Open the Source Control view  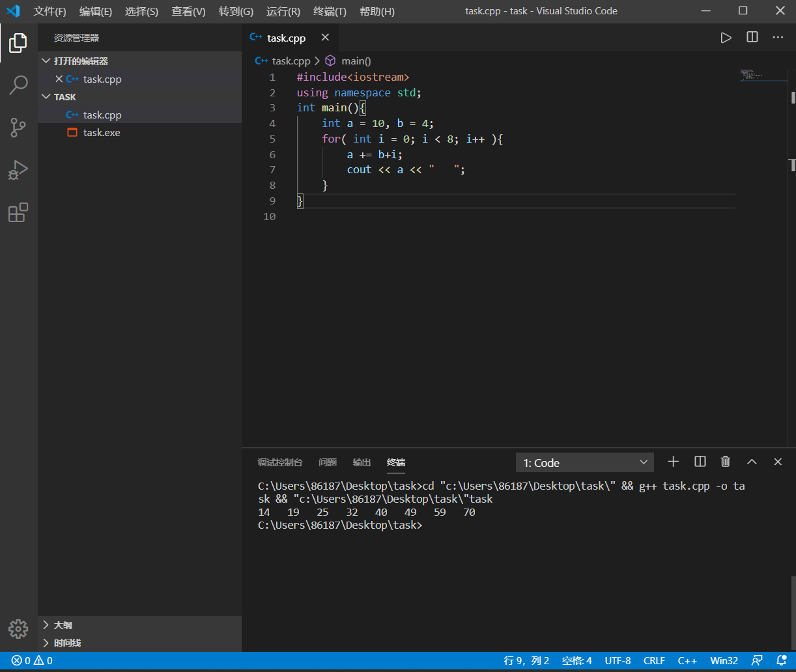[18, 128]
